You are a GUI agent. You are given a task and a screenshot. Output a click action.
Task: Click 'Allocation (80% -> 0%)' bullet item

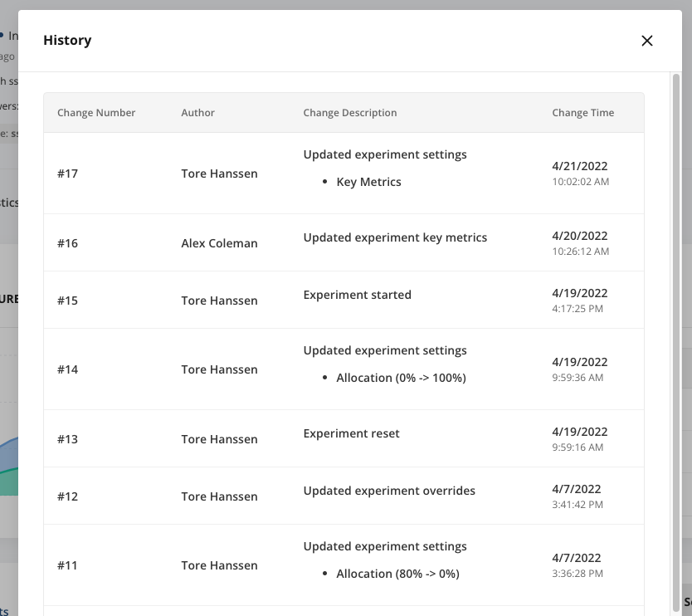click(397, 574)
